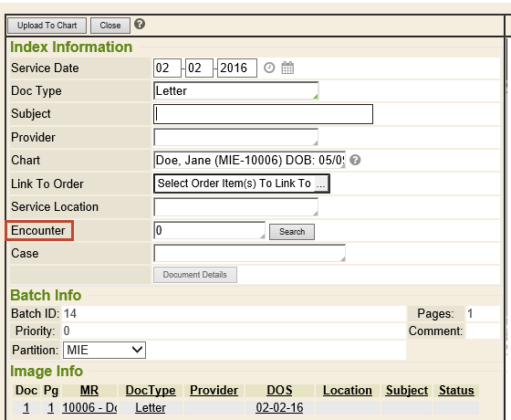511x420 pixels.
Task: Click into the Subject text field
Action: (x=263, y=114)
